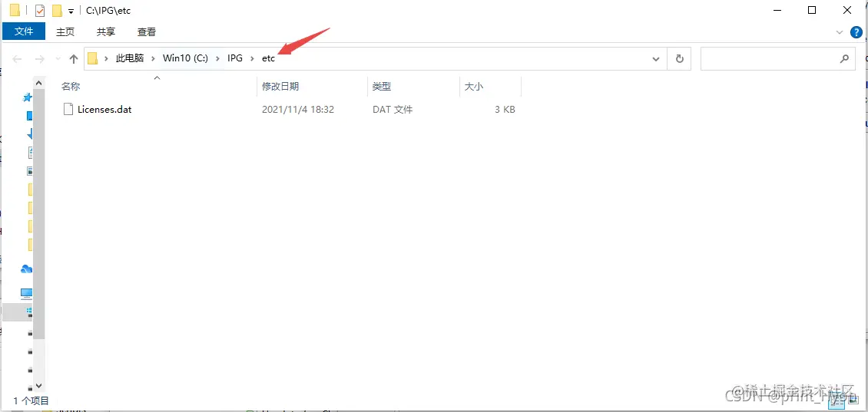Switch to the 共享 ribbon tab
The image size is (868, 412).
106,32
